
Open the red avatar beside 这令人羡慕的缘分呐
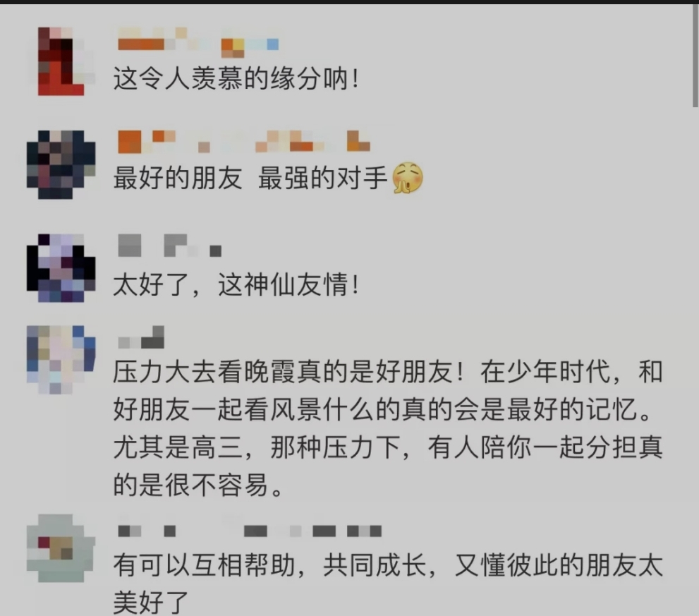61,61
